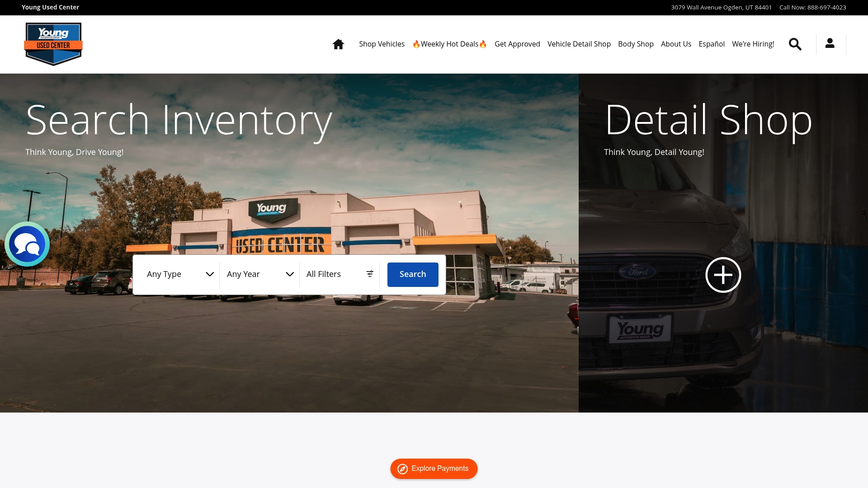Click the All Filters sliders icon

pyautogui.click(x=370, y=274)
